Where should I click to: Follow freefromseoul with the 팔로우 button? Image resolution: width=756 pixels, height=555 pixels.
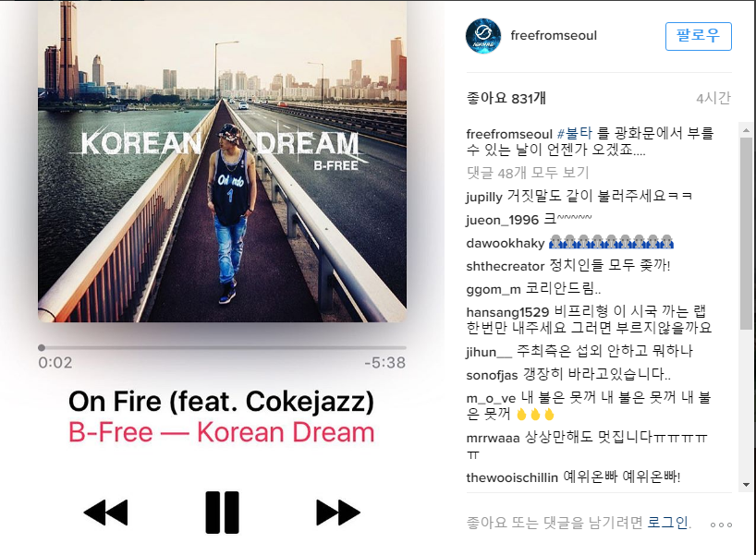click(x=698, y=36)
